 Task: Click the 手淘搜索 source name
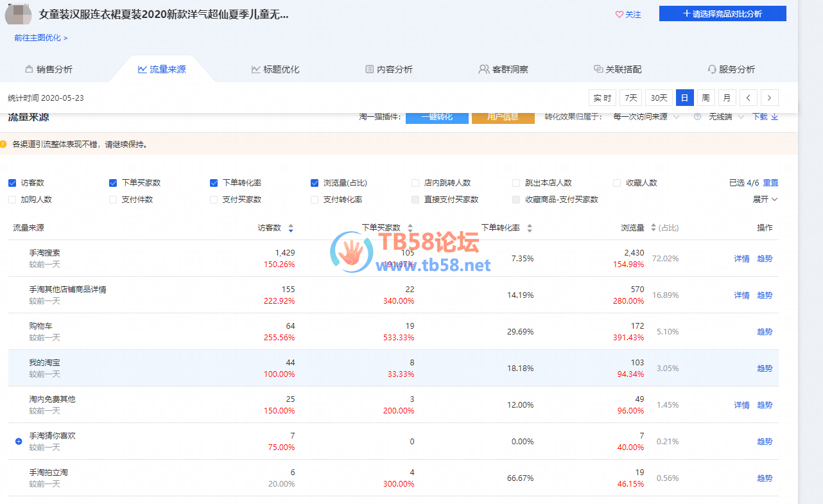[x=44, y=253]
